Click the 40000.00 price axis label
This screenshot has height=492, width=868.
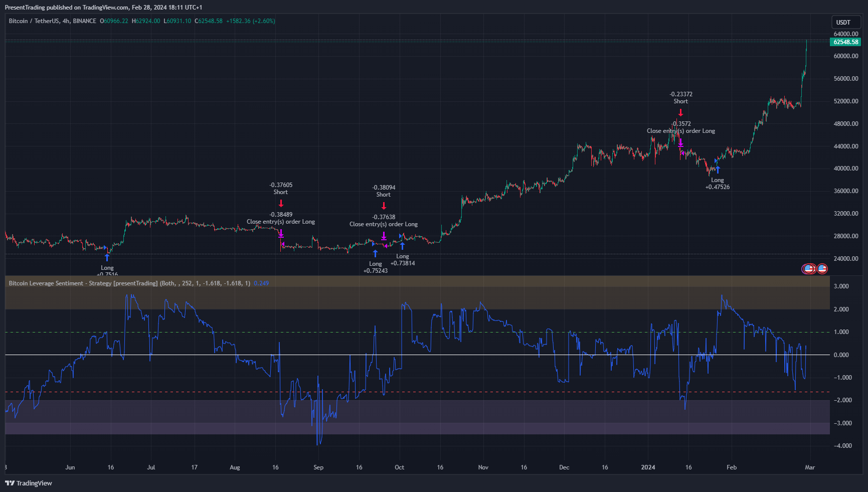(846, 169)
